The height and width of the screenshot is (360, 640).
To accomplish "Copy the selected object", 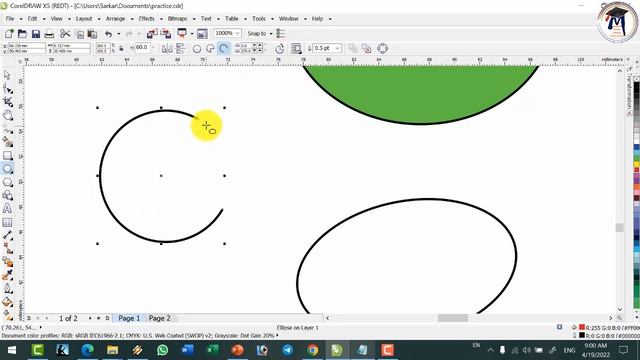I will click(80, 34).
